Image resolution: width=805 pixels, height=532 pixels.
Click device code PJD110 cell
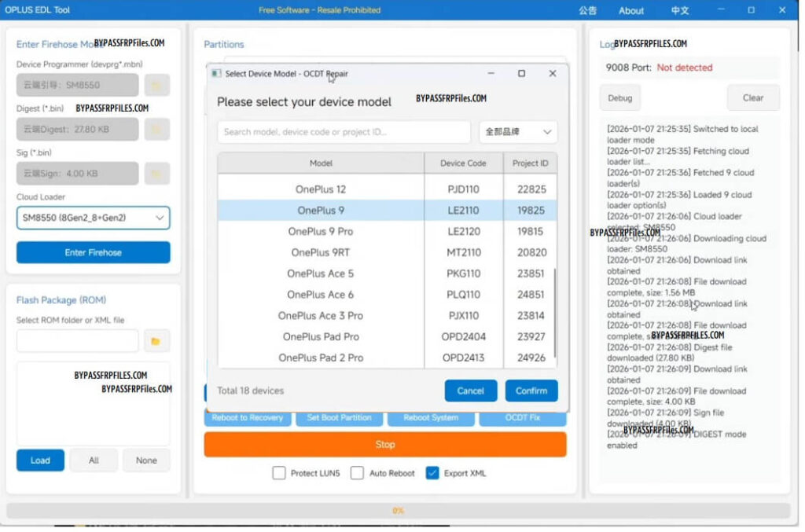point(464,189)
